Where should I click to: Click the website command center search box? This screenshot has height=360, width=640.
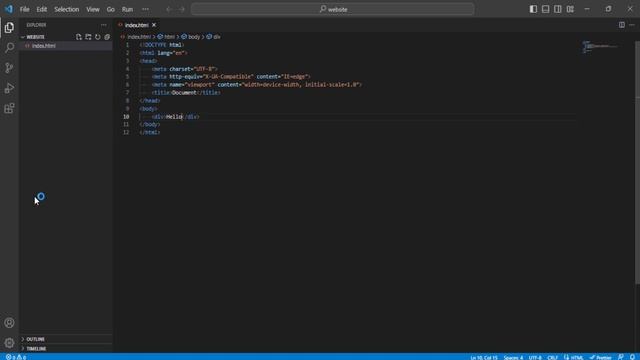pos(333,9)
